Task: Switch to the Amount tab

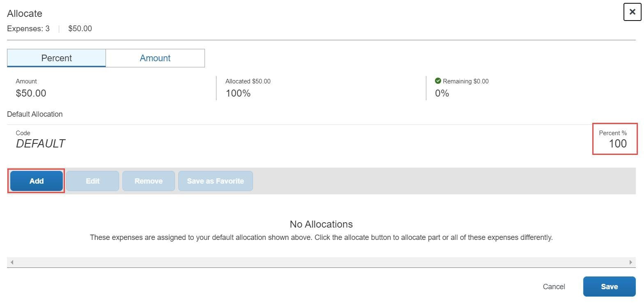Action: pyautogui.click(x=155, y=58)
